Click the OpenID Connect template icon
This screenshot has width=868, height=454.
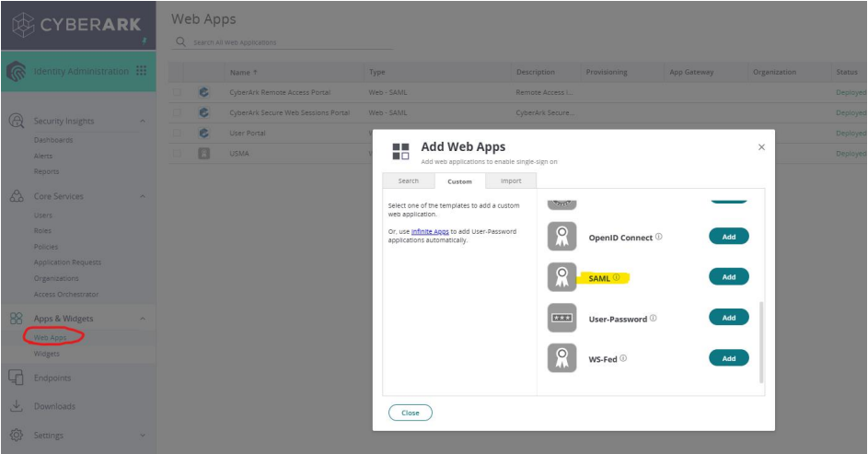pos(561,237)
